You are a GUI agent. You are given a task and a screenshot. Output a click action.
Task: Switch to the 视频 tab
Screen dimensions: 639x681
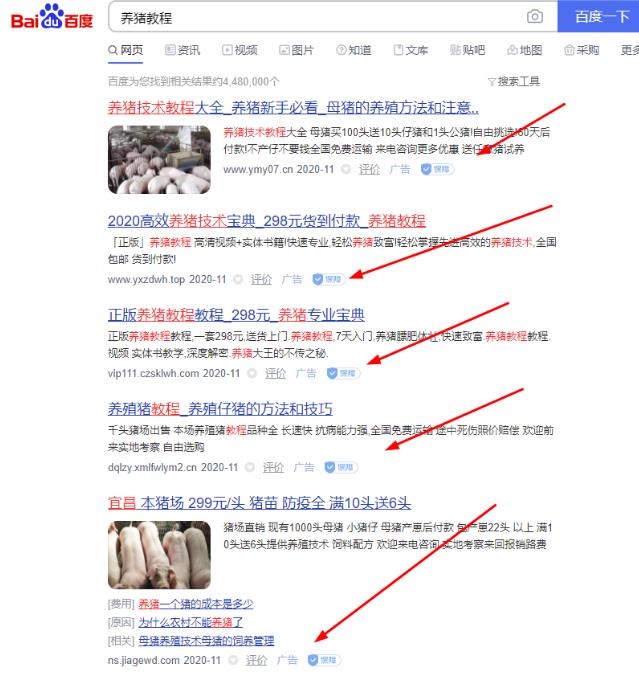[x=239, y=50]
